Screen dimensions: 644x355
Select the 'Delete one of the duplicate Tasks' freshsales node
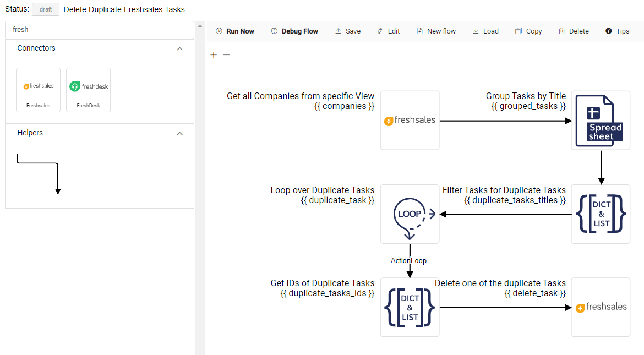(601, 307)
